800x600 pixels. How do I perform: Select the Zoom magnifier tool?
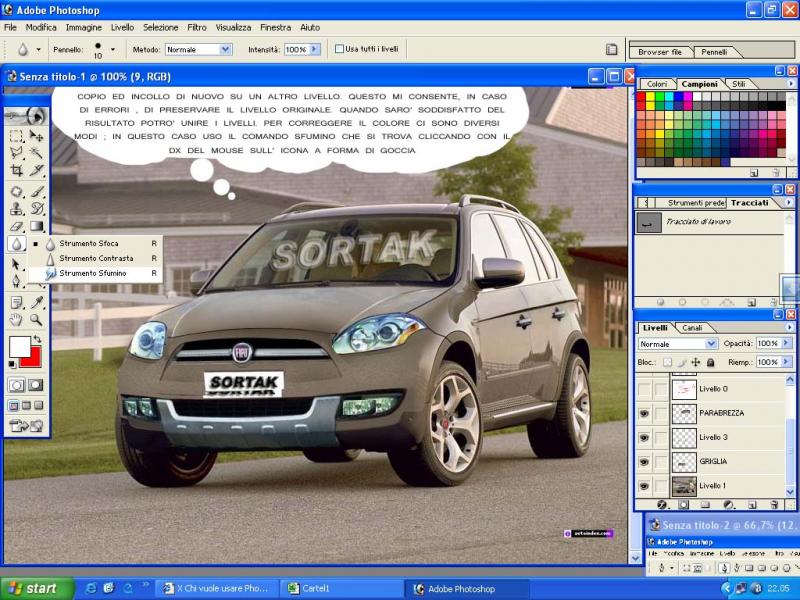point(36,320)
